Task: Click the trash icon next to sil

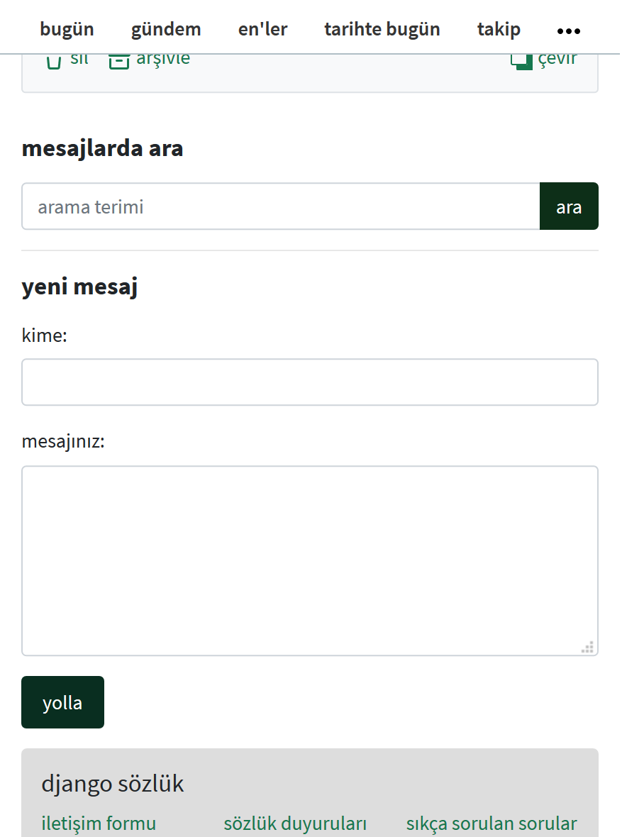Action: tap(54, 61)
